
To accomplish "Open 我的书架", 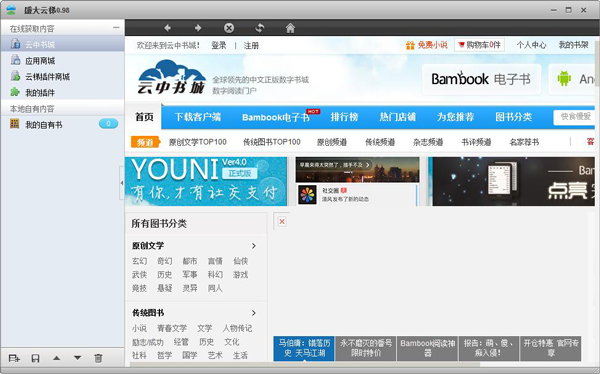I will 573,45.
